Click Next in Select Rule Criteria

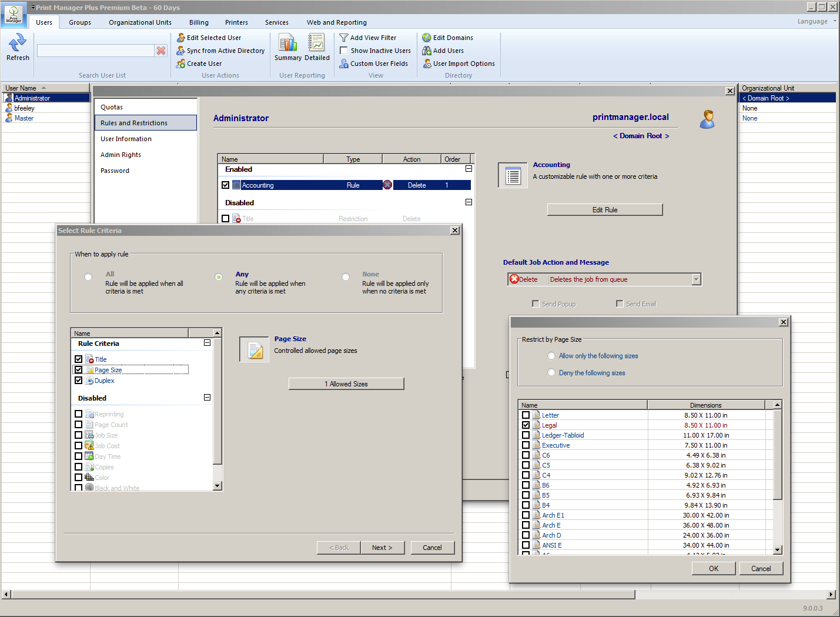click(381, 548)
